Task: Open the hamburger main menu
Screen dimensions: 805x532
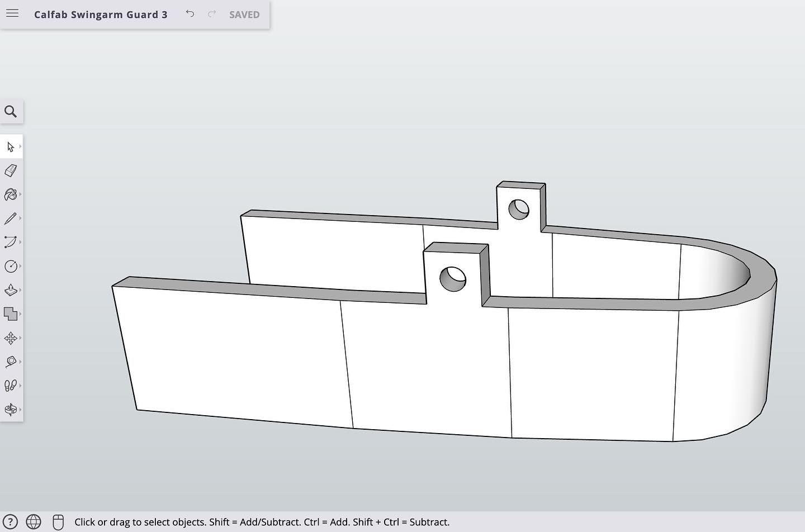Action: tap(12, 13)
